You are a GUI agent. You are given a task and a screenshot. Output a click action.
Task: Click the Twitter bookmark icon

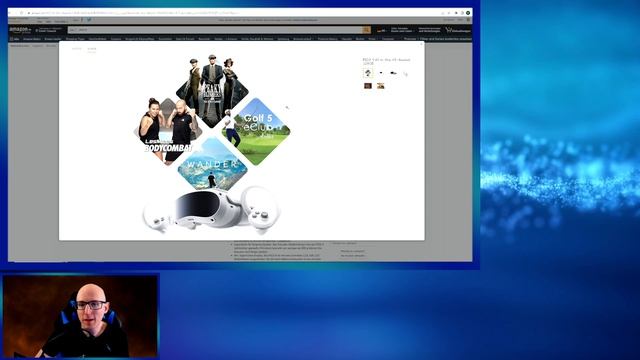[x=89, y=20]
